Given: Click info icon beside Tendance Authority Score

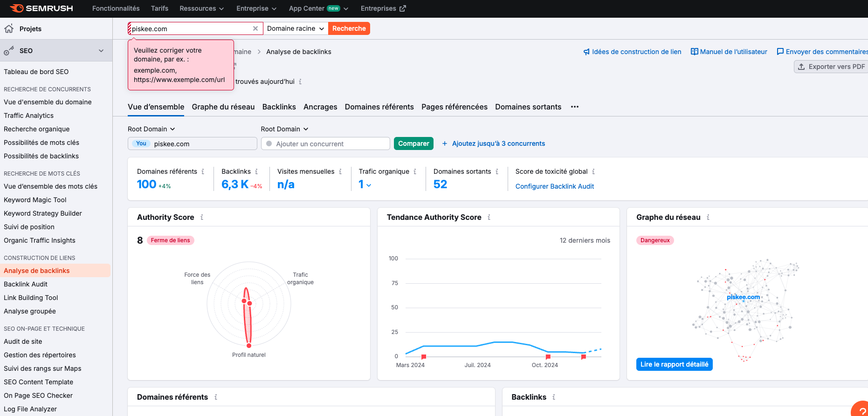Looking at the screenshot, I should point(489,217).
